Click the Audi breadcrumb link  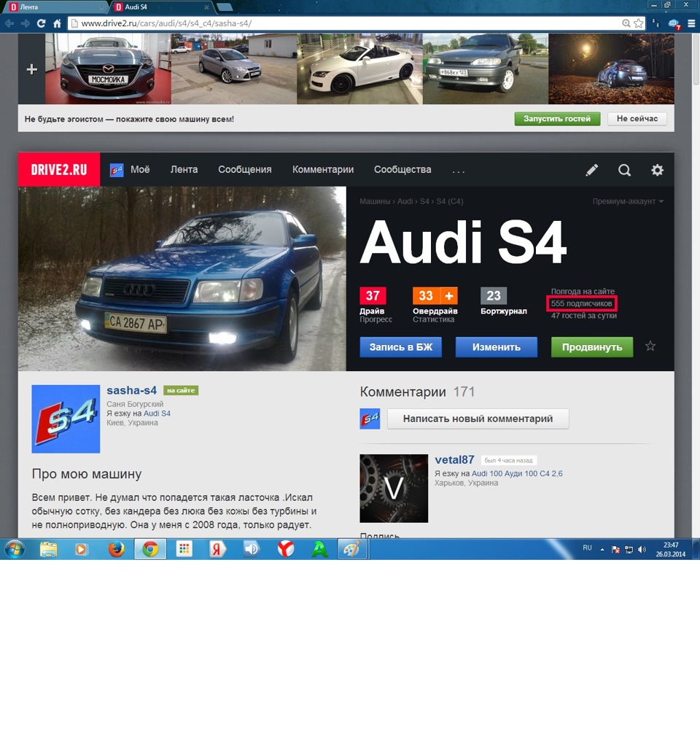[x=405, y=201]
